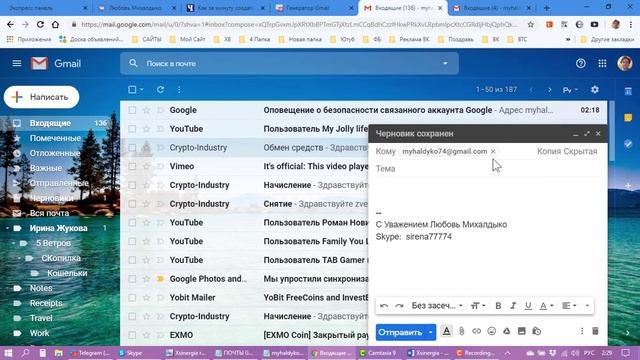
Task: Open Skype from the Windows taskbar
Action: coord(131,353)
